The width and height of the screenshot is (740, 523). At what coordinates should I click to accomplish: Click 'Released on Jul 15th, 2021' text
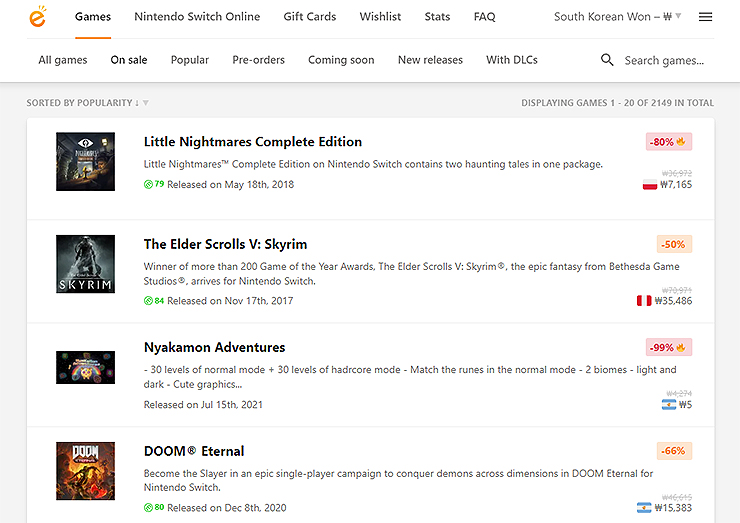[x=203, y=405]
